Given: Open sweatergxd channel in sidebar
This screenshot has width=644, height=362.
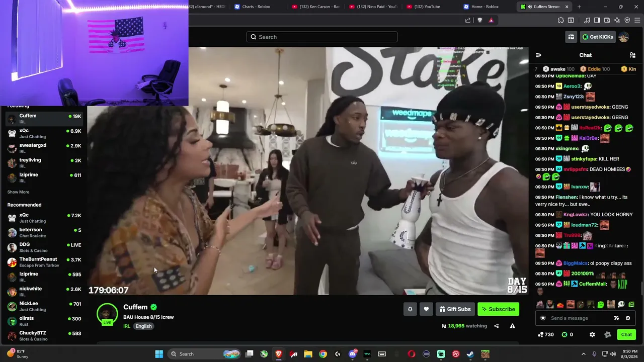Looking at the screenshot, I should [x=44, y=148].
